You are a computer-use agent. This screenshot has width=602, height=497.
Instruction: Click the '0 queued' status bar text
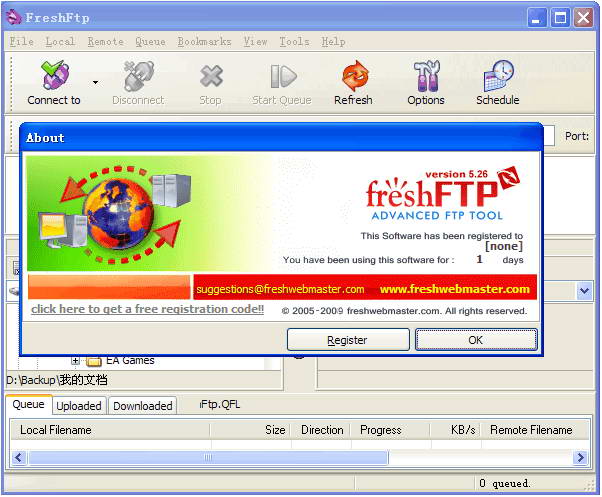(x=504, y=483)
